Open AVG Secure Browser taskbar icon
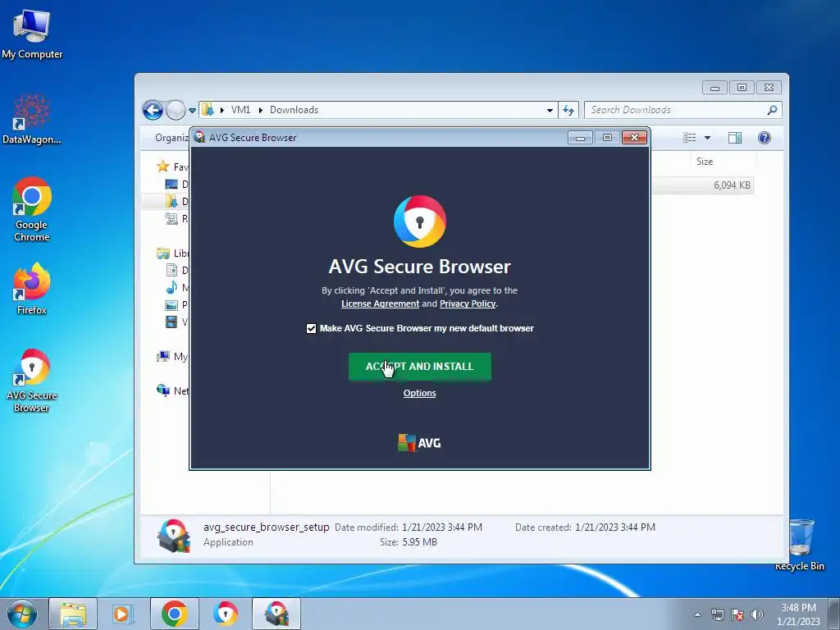This screenshot has width=840, height=630. click(226, 614)
